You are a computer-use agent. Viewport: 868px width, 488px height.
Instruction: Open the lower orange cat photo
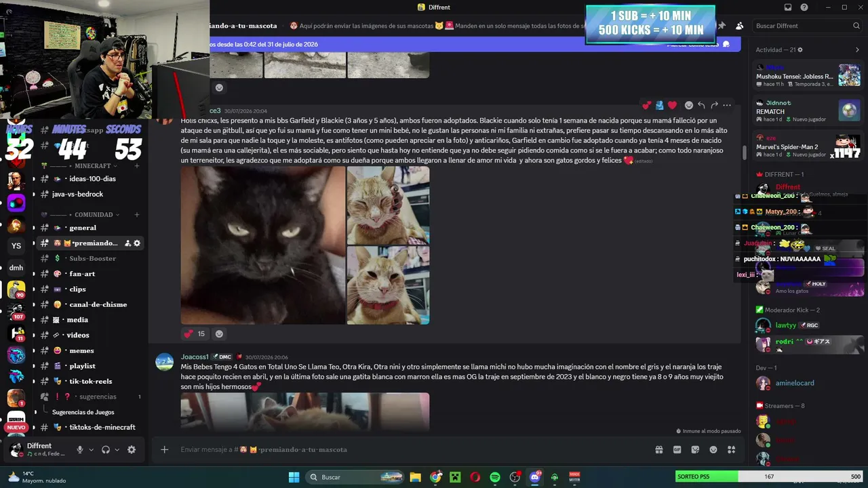pos(388,285)
